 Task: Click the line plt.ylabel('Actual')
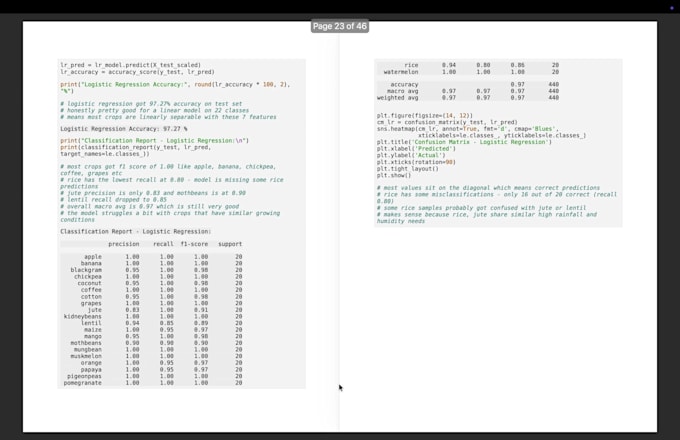coord(411,155)
